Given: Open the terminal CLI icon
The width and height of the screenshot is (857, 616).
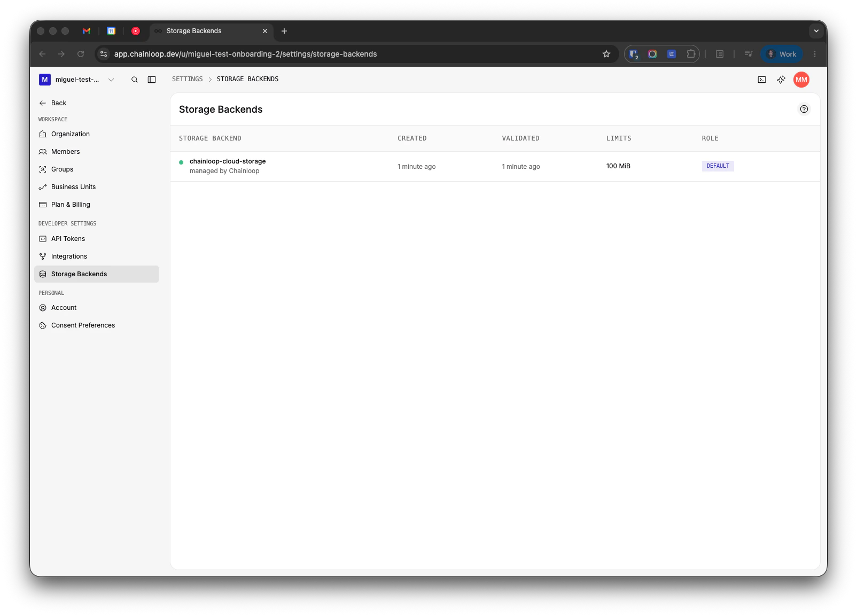Looking at the screenshot, I should [762, 80].
